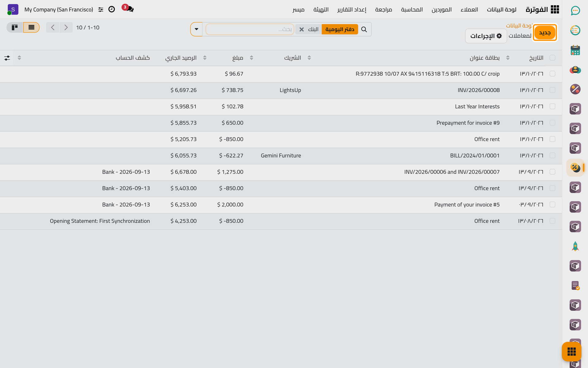Screen dimensions: 588x368
Task: Click the orange apps grid floating button
Action: (x=571, y=351)
